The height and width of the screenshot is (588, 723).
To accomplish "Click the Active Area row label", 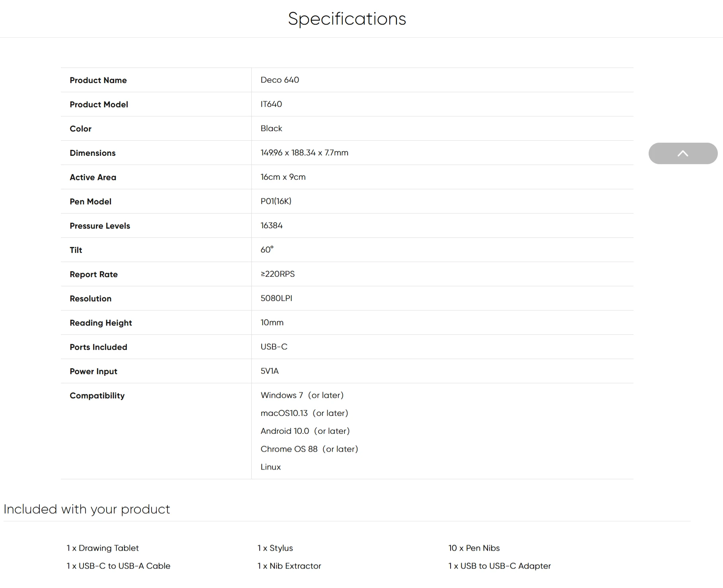I will click(x=93, y=177).
